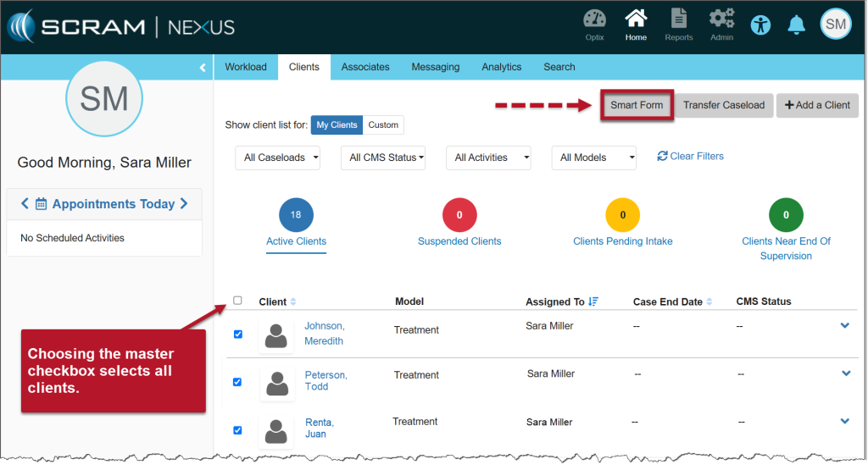Switch to the Messaging tab
868x470 pixels.
(435, 67)
